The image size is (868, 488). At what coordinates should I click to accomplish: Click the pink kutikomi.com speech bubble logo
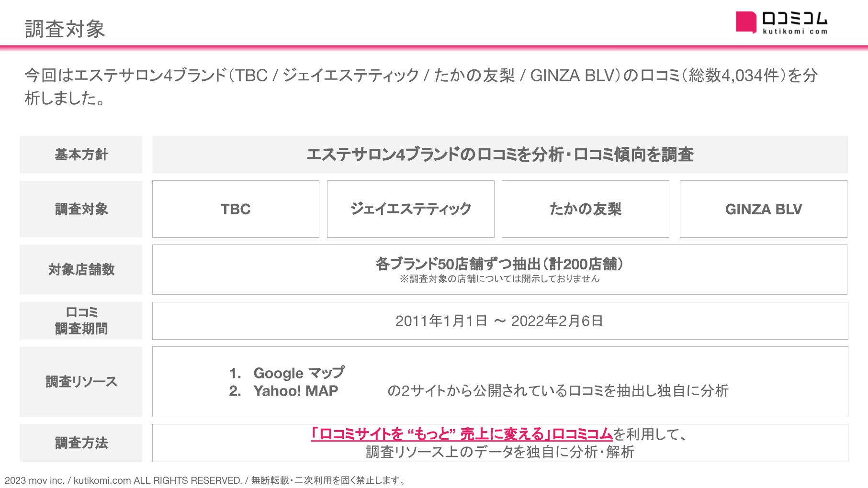[x=746, y=22]
